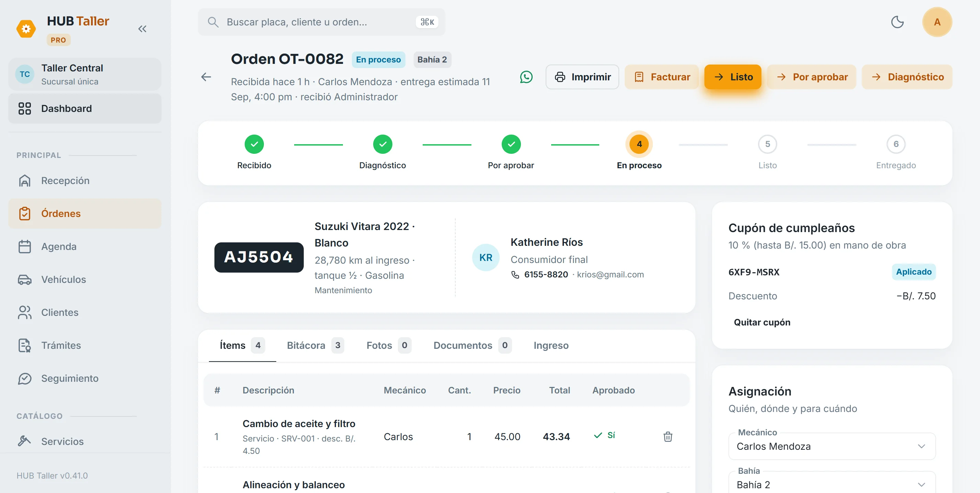Expand the Mecánico Carlos Mendoza dropdown
This screenshot has height=493, width=980.
click(832, 446)
